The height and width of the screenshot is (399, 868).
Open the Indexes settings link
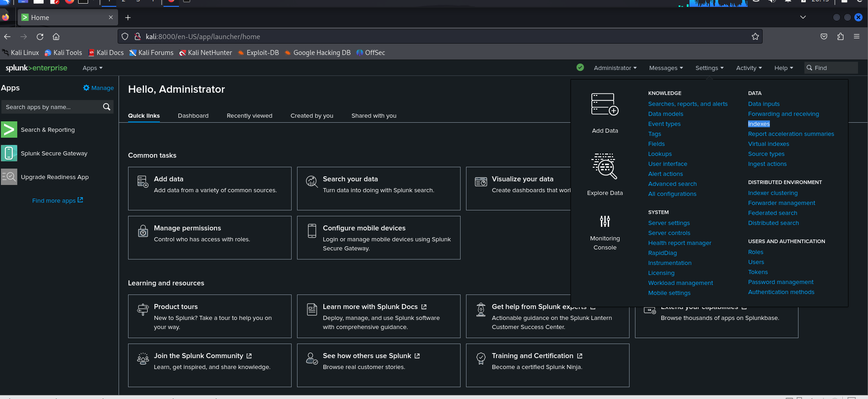pyautogui.click(x=759, y=124)
